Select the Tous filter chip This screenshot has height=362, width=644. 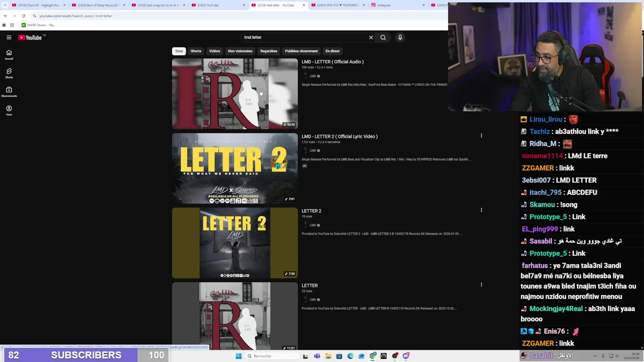(179, 51)
